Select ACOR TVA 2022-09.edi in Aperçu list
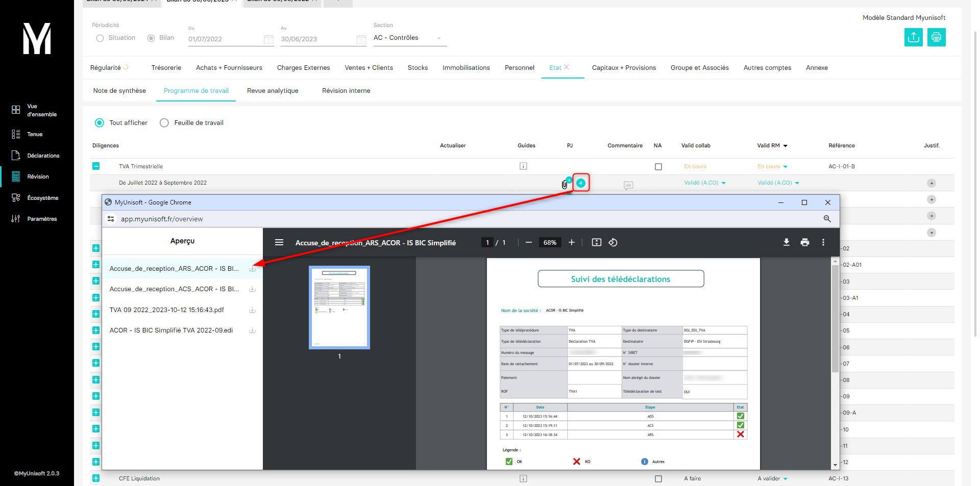Screen dimensions: 980x486 point(171,330)
